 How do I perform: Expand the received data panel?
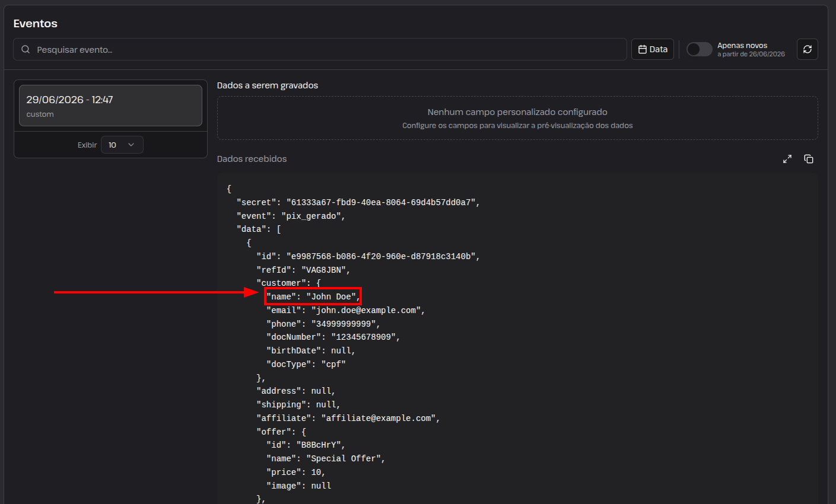[x=787, y=159]
